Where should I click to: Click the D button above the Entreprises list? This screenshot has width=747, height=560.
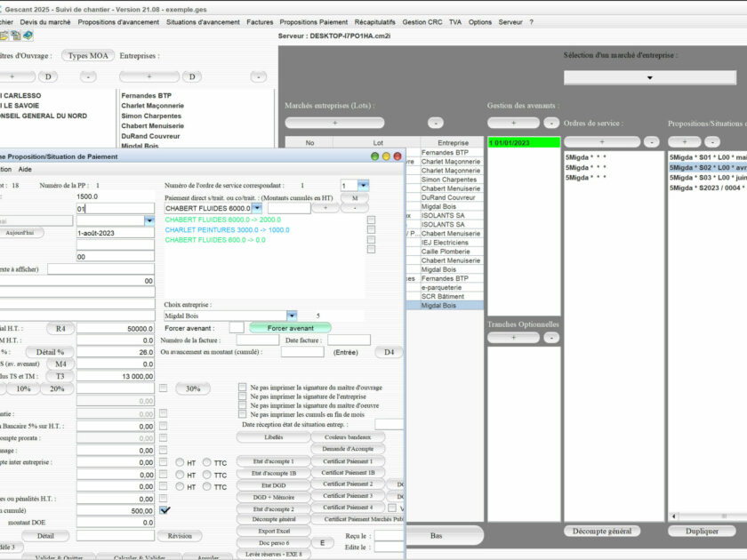(192, 76)
